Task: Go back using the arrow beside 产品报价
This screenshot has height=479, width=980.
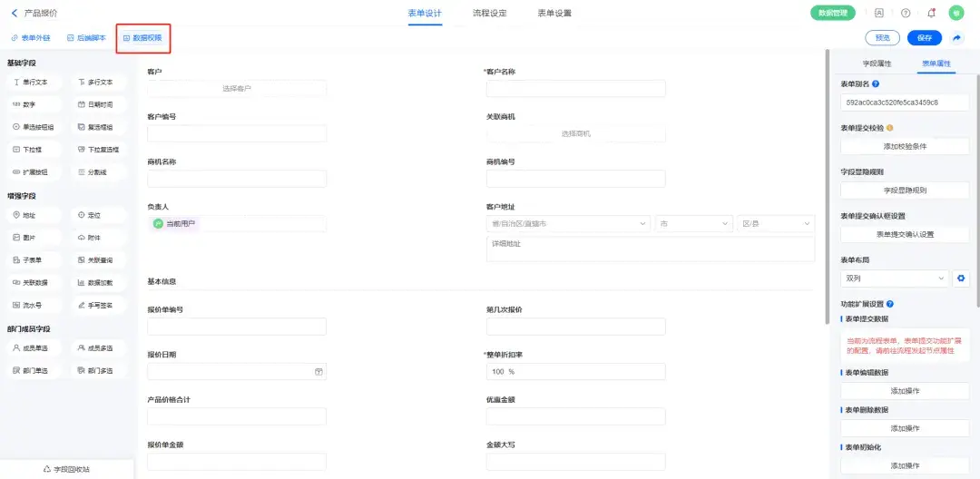Action: pyautogui.click(x=15, y=13)
